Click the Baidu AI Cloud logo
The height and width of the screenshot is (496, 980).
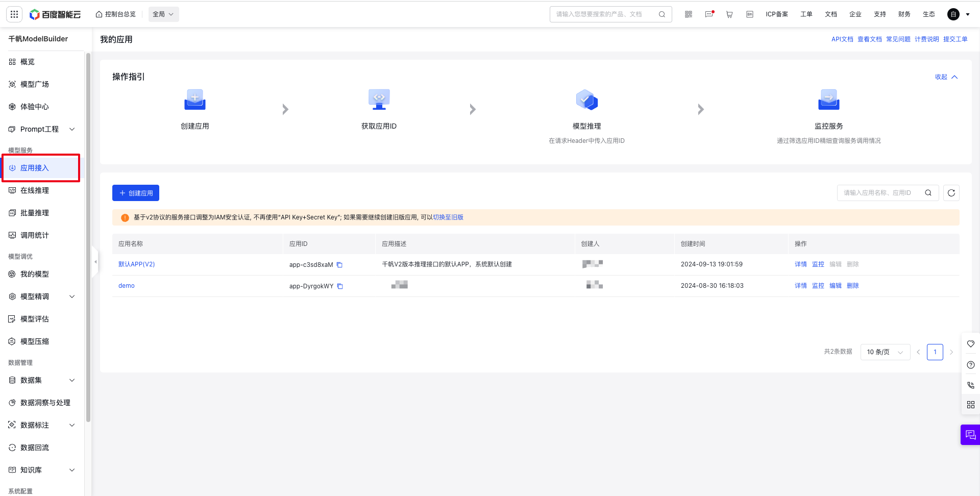[x=55, y=14]
